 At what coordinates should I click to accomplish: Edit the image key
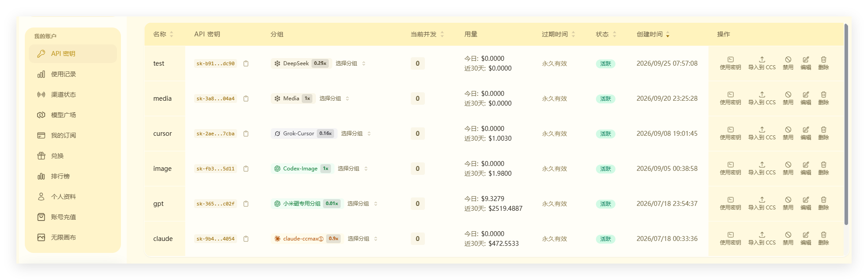pos(806,169)
